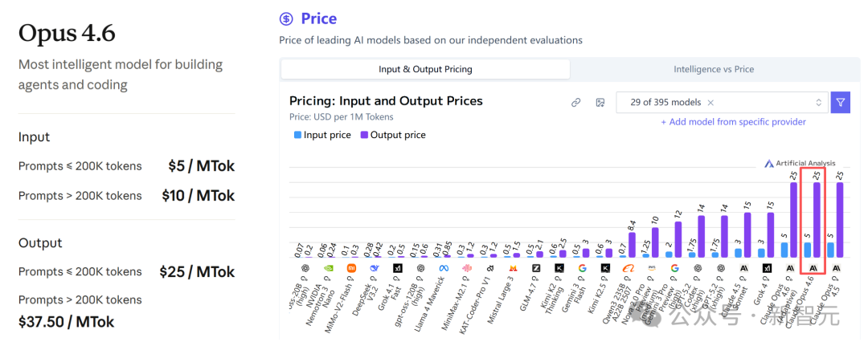Select the Input & Output Pricing tab
The width and height of the screenshot is (868, 350).
point(425,69)
